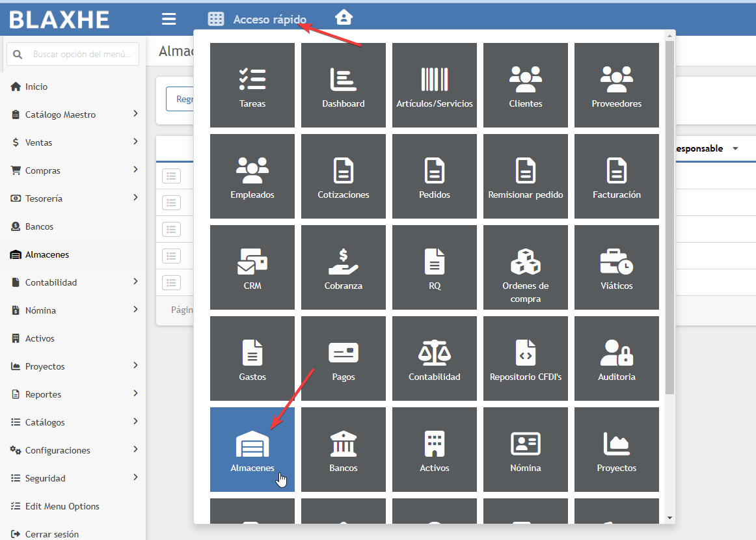Click the BLAXHE logo

tap(59, 20)
